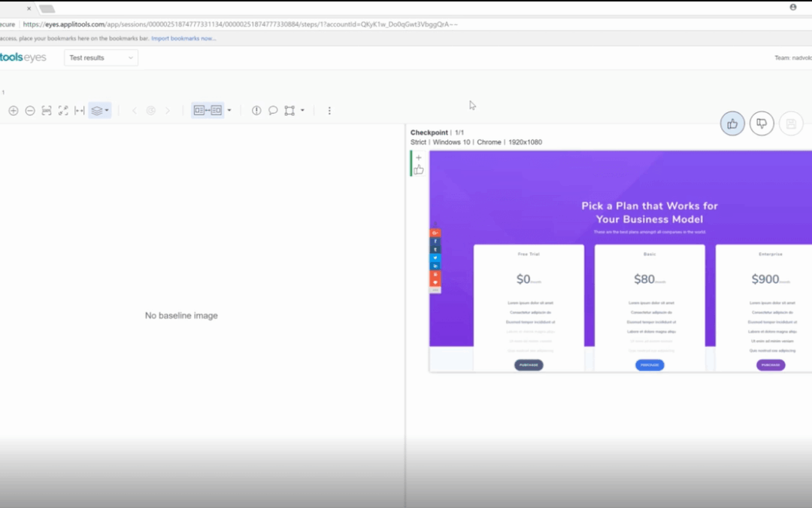Expand the region tool dropdown arrow
The height and width of the screenshot is (508, 812).
pyautogui.click(x=302, y=111)
